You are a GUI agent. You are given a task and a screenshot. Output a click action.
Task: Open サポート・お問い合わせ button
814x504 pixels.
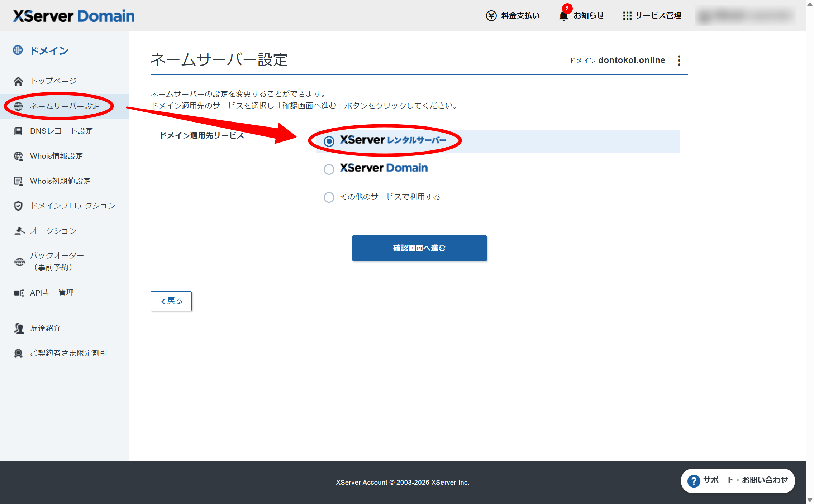click(x=738, y=481)
